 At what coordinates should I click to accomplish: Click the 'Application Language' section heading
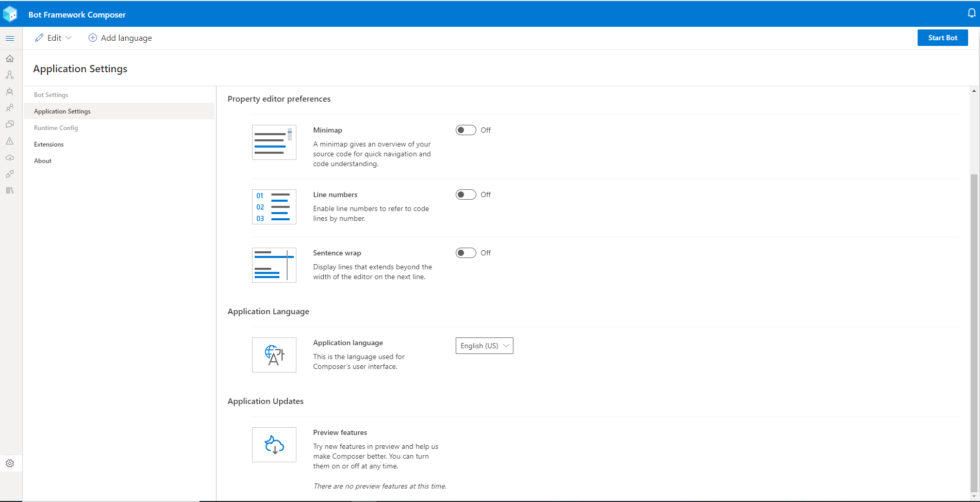268,312
